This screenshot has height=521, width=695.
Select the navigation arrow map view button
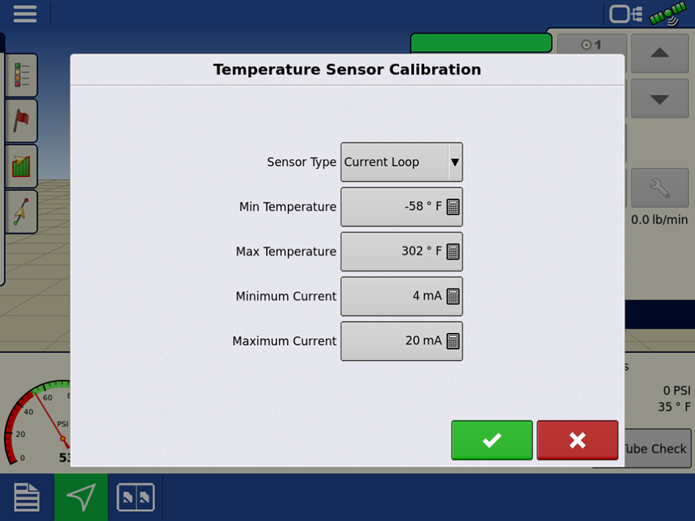[81, 497]
